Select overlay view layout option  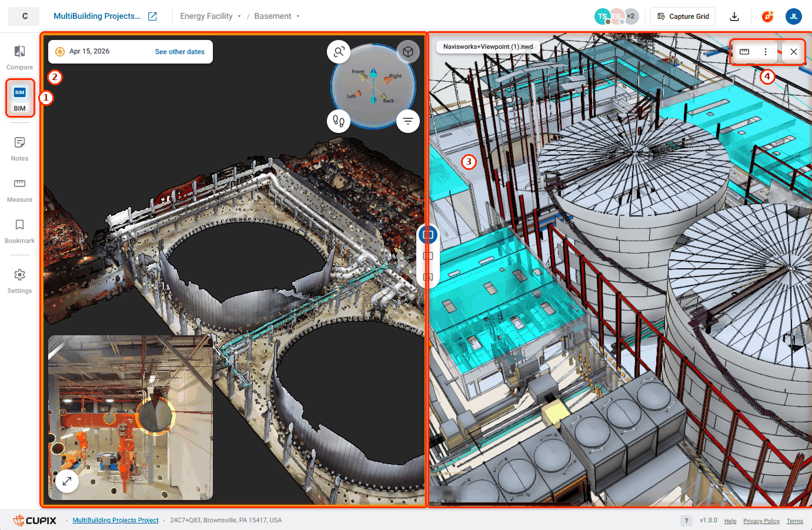(x=428, y=276)
